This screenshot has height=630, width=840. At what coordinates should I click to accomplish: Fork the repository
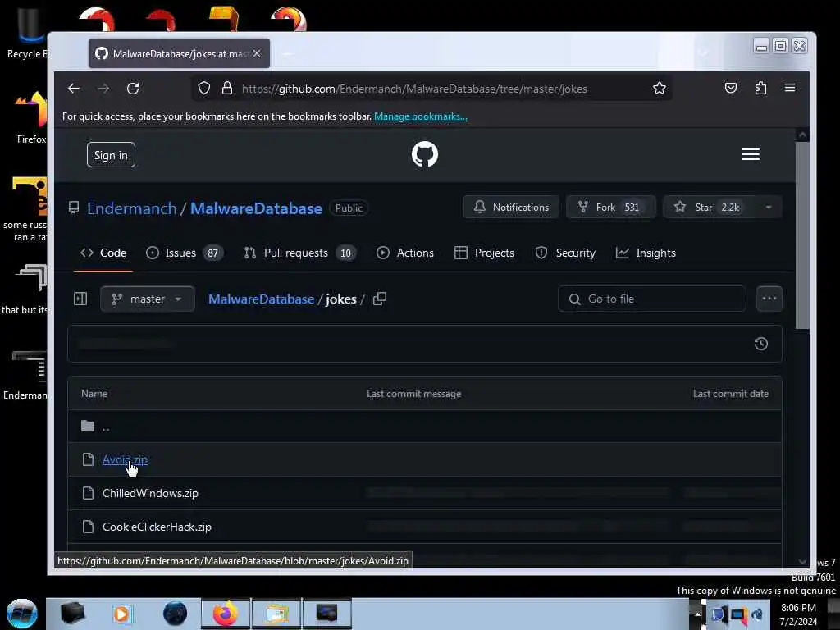(611, 208)
